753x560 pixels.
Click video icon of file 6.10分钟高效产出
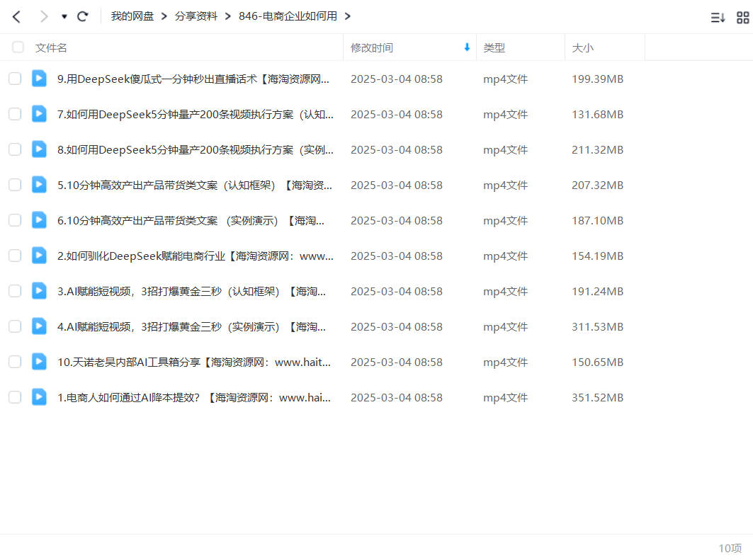click(x=40, y=219)
